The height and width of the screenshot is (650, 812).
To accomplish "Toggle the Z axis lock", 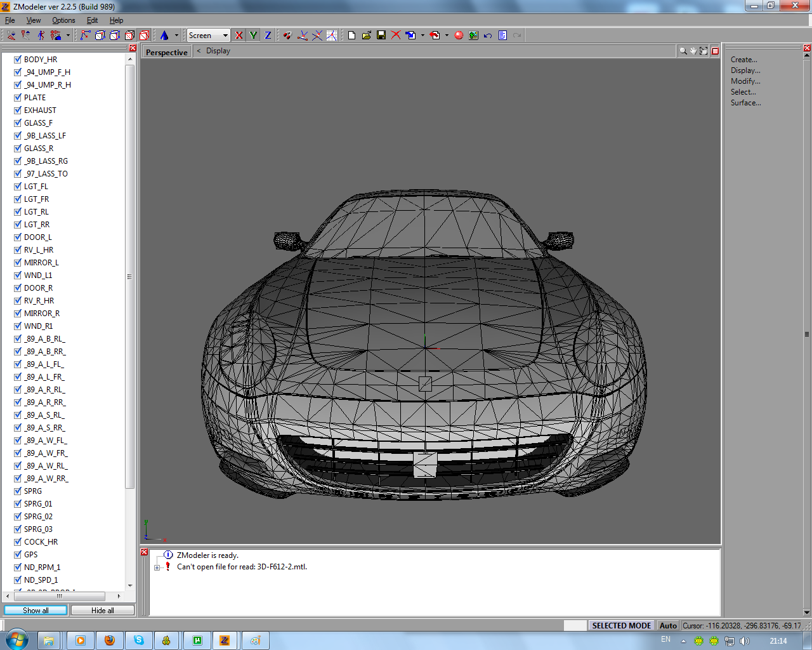I will (x=268, y=36).
